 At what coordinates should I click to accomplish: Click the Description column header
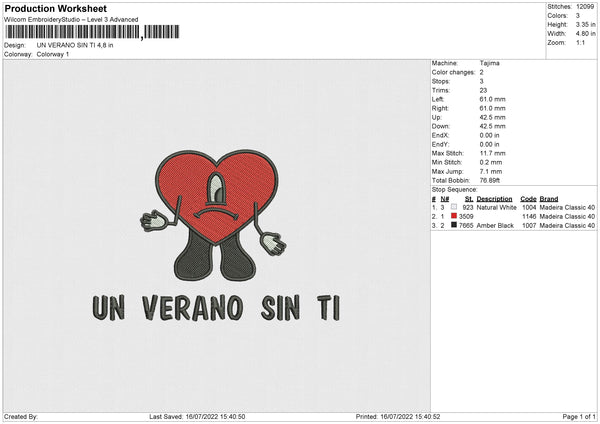(494, 199)
